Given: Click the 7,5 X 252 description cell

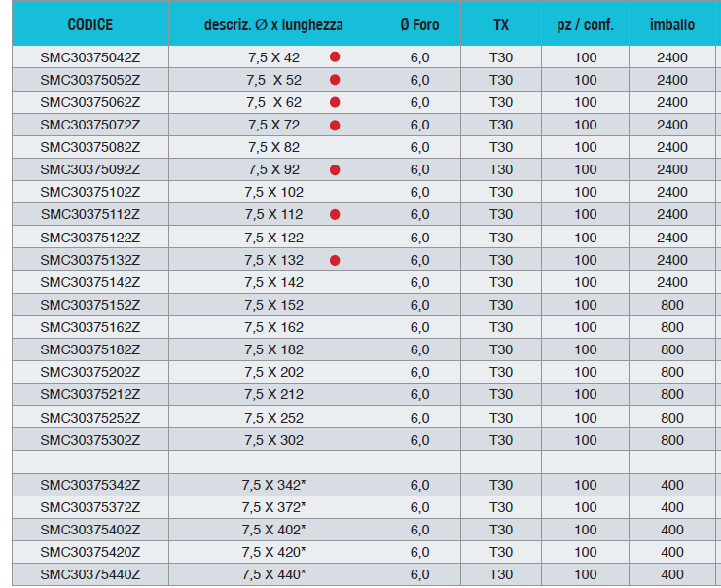Looking at the screenshot, I should [273, 418].
